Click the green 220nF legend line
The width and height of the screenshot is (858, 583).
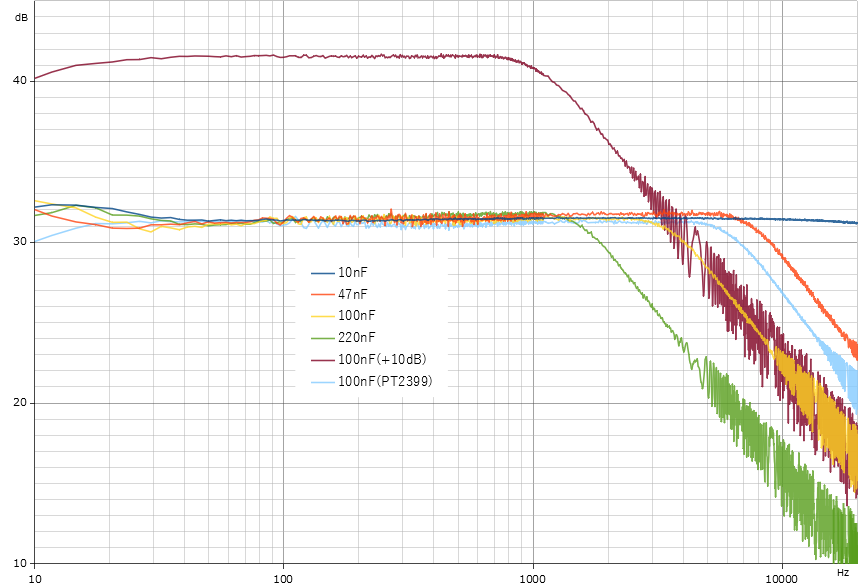pyautogui.click(x=323, y=338)
